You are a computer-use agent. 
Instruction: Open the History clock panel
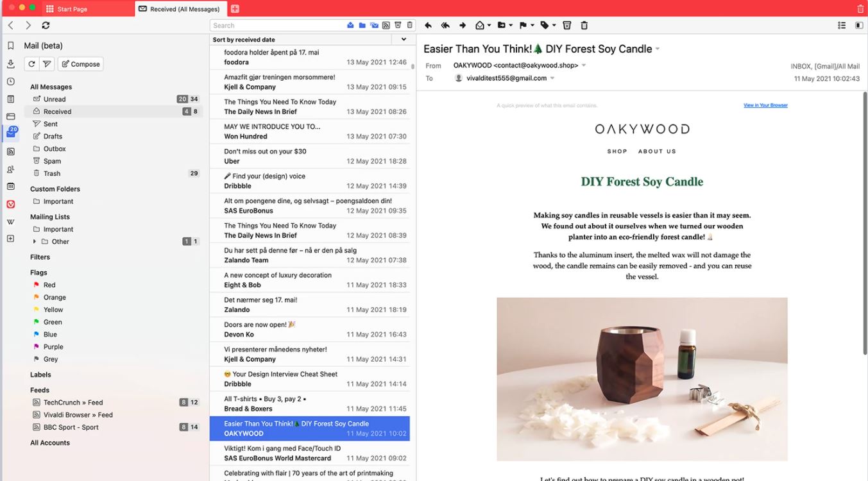coord(10,81)
